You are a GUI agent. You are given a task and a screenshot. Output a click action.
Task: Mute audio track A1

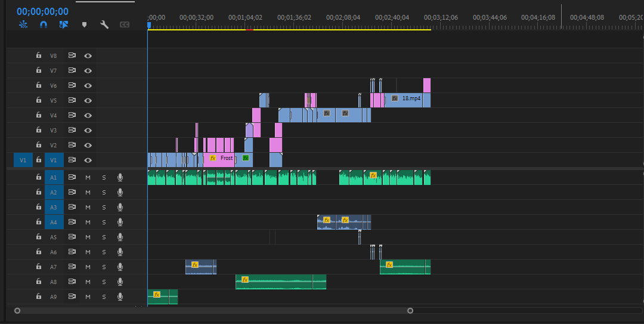click(x=88, y=177)
